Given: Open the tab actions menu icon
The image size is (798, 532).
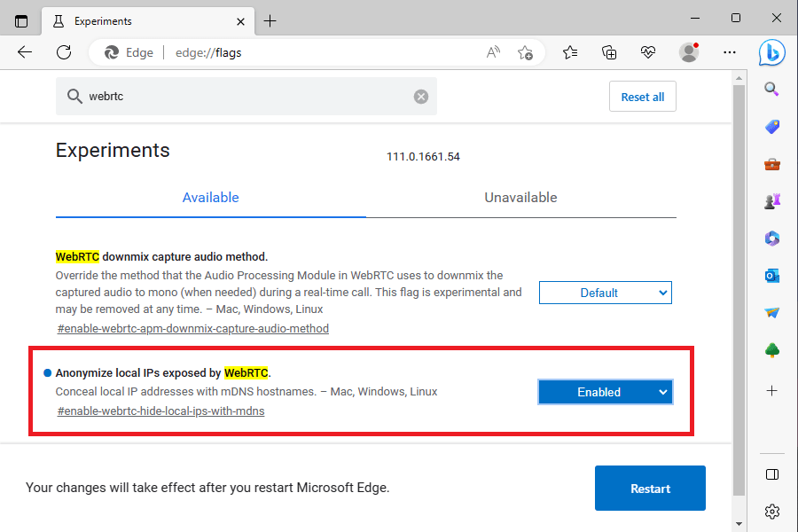Looking at the screenshot, I should pyautogui.click(x=21, y=21).
